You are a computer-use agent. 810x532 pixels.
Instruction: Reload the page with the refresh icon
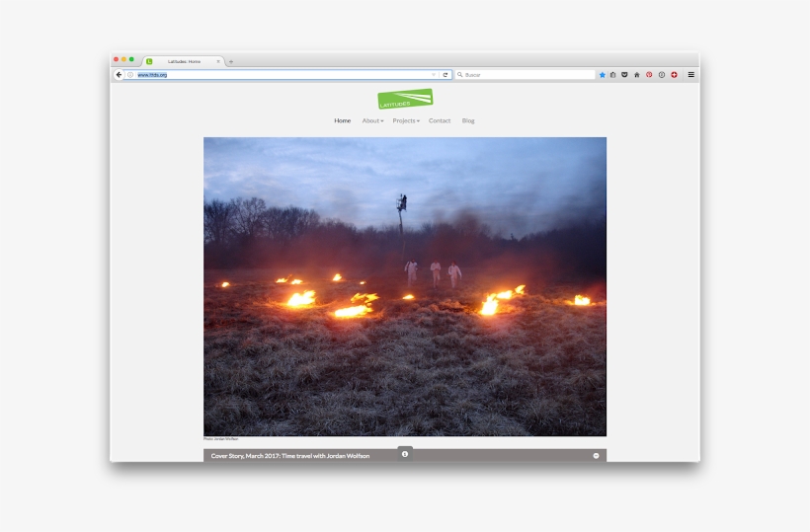point(445,75)
